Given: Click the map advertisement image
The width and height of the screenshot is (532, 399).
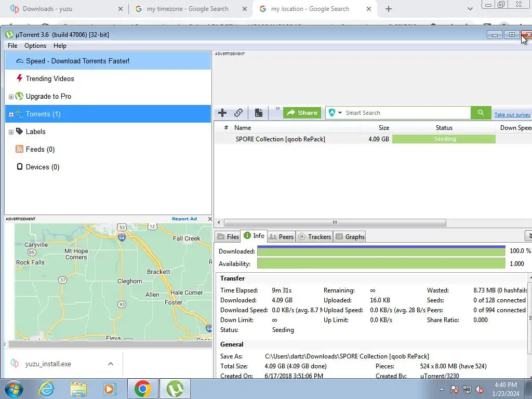Looking at the screenshot, I should 113,282.
